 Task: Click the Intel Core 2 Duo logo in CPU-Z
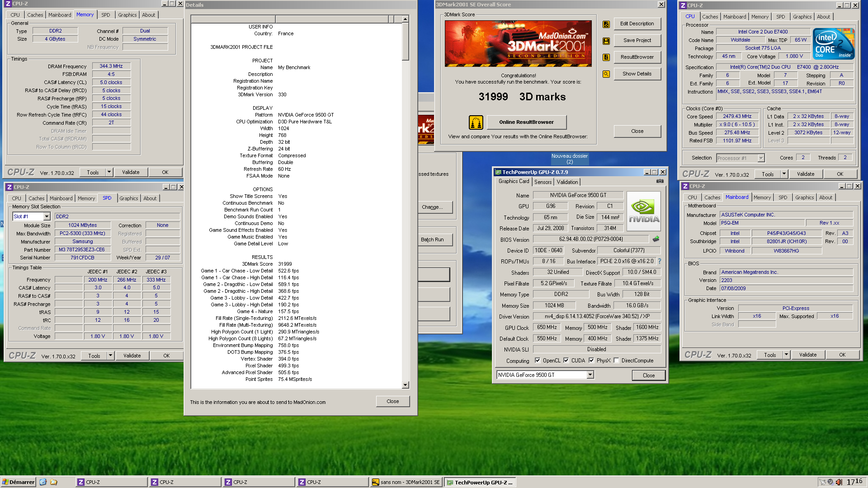click(x=834, y=43)
